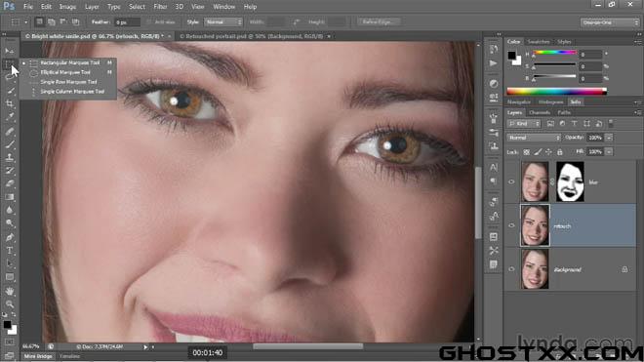The height and width of the screenshot is (362, 644).
Task: Hide the blur layer visibility eye
Action: 511,181
